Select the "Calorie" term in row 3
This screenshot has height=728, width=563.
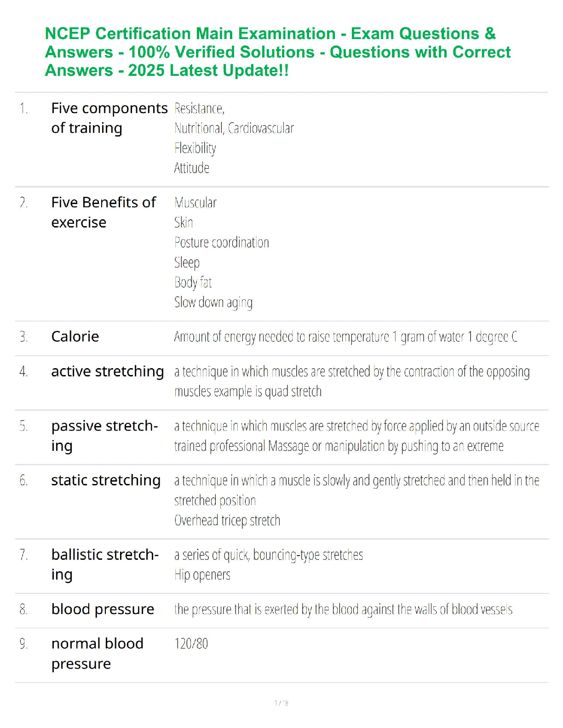[x=75, y=336]
